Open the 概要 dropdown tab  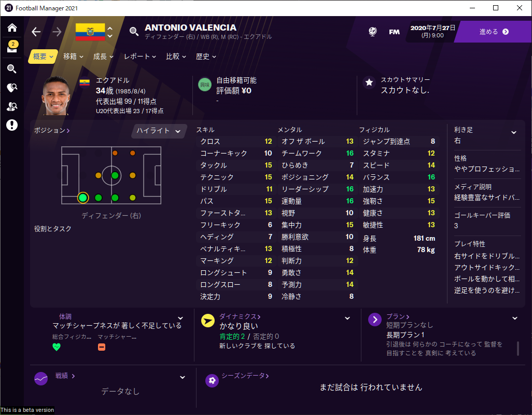[x=43, y=57]
